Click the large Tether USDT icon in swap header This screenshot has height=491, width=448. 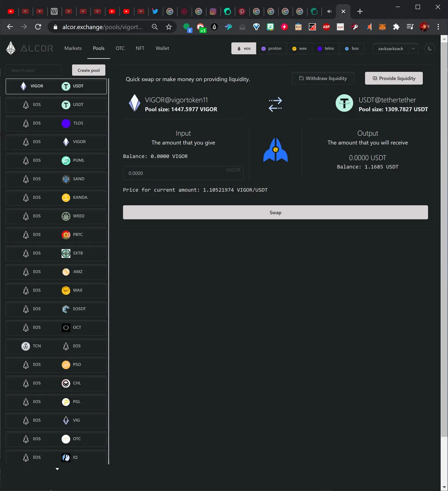tap(344, 103)
